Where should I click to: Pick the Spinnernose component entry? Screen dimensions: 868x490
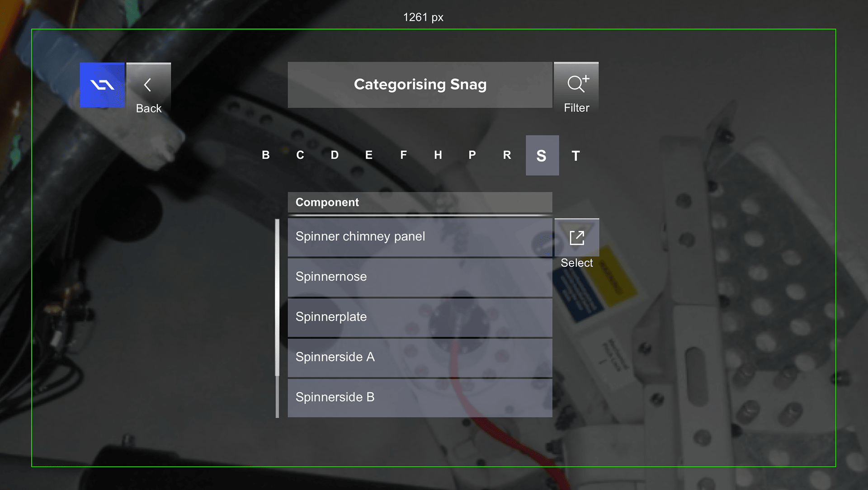click(x=420, y=277)
